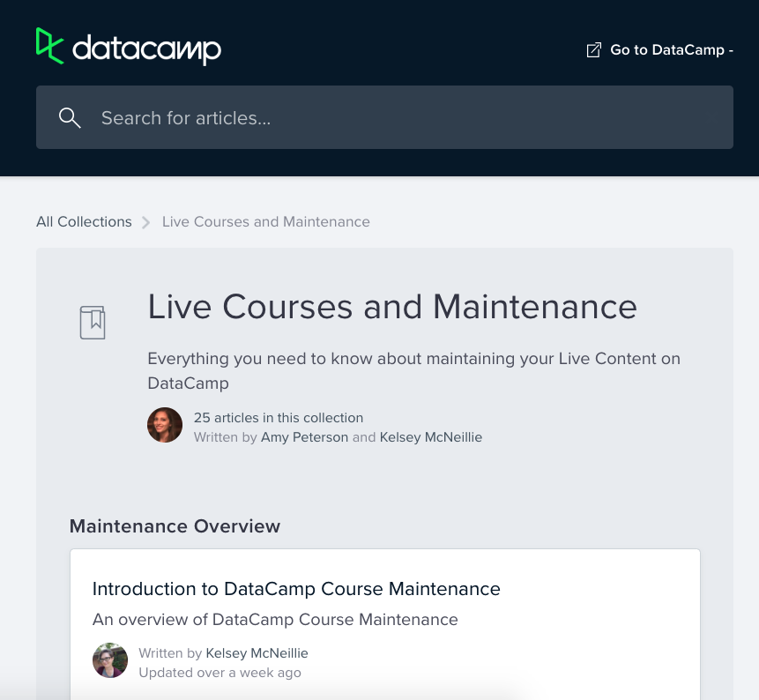
Task: Click the Maintenance Overview section heading
Action: (175, 526)
